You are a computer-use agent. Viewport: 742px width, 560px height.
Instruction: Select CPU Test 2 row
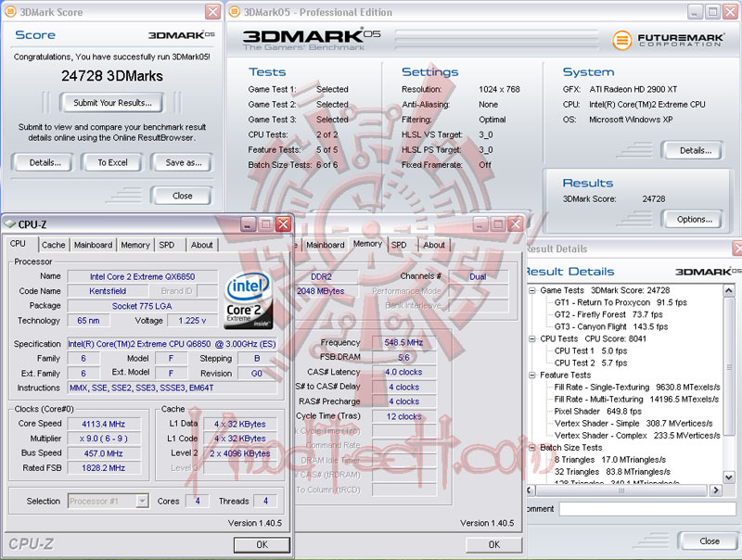[591, 363]
